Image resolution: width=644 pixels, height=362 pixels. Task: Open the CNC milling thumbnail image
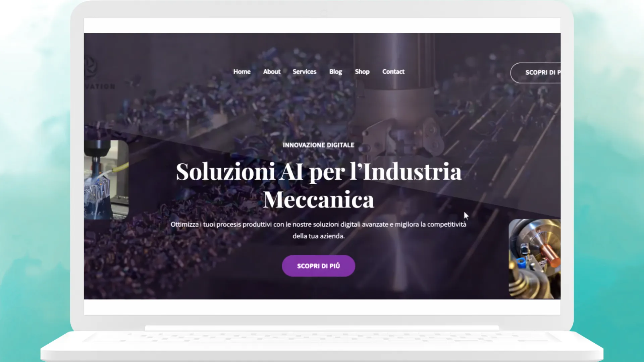pos(106,180)
